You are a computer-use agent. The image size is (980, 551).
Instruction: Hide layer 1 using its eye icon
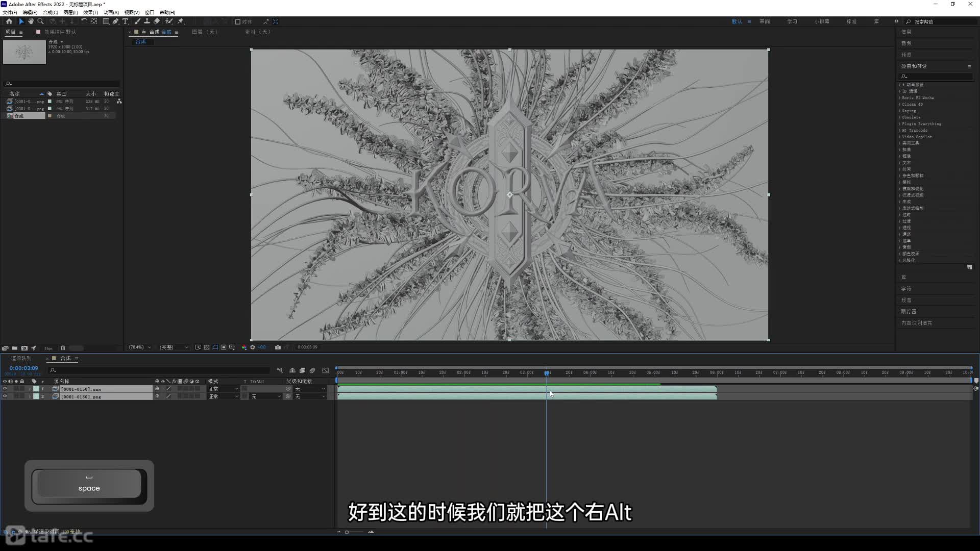(5, 389)
